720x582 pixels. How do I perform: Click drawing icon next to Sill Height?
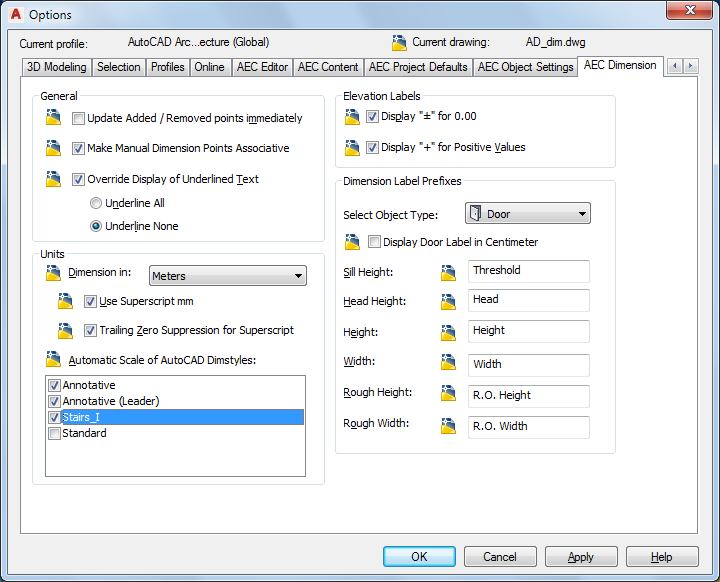(x=448, y=272)
